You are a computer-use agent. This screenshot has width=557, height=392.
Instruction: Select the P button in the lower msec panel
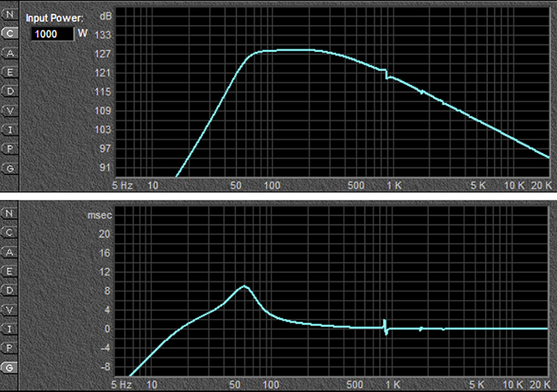9,348
